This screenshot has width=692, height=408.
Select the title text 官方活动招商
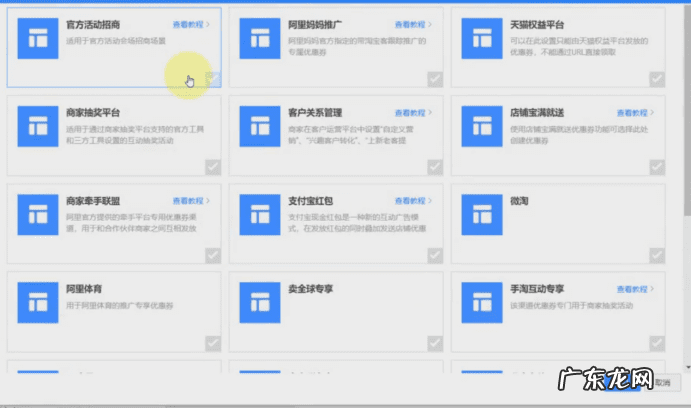(93, 25)
